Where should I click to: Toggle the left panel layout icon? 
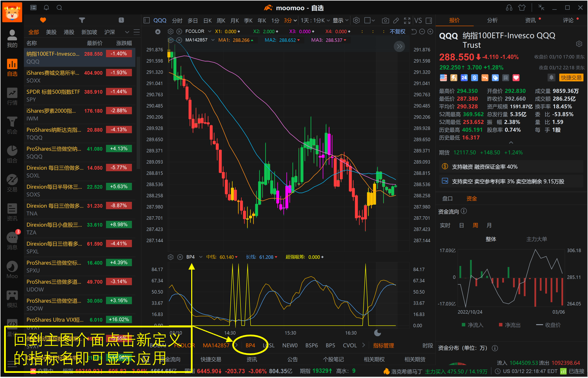(x=147, y=21)
